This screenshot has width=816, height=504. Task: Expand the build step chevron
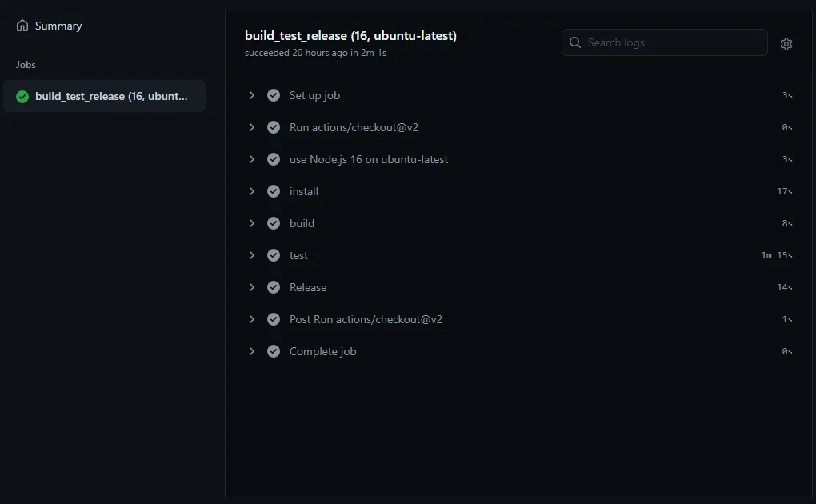click(x=252, y=223)
